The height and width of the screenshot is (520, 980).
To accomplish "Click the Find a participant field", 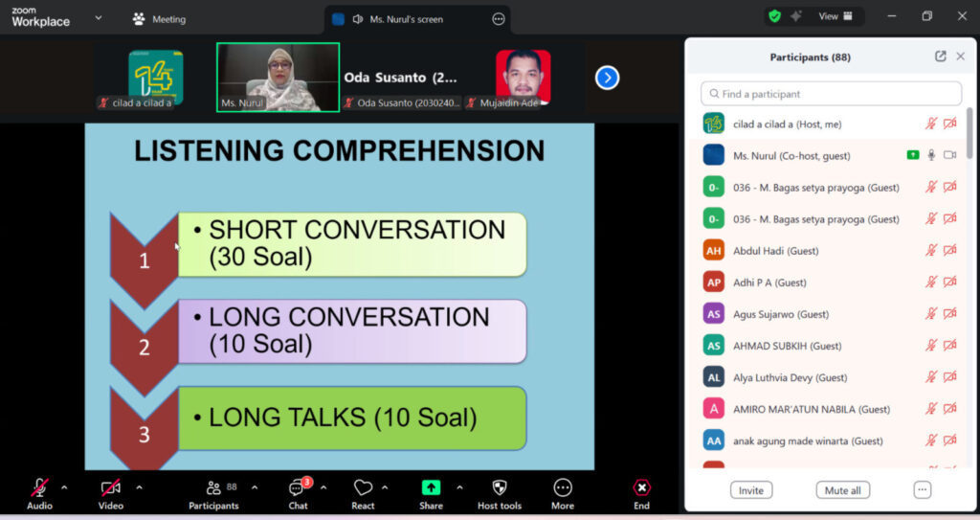I will tap(831, 94).
